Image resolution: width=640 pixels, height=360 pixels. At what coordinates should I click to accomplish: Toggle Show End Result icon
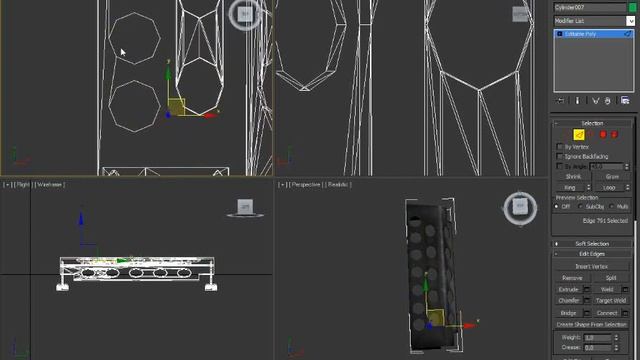pos(577,100)
